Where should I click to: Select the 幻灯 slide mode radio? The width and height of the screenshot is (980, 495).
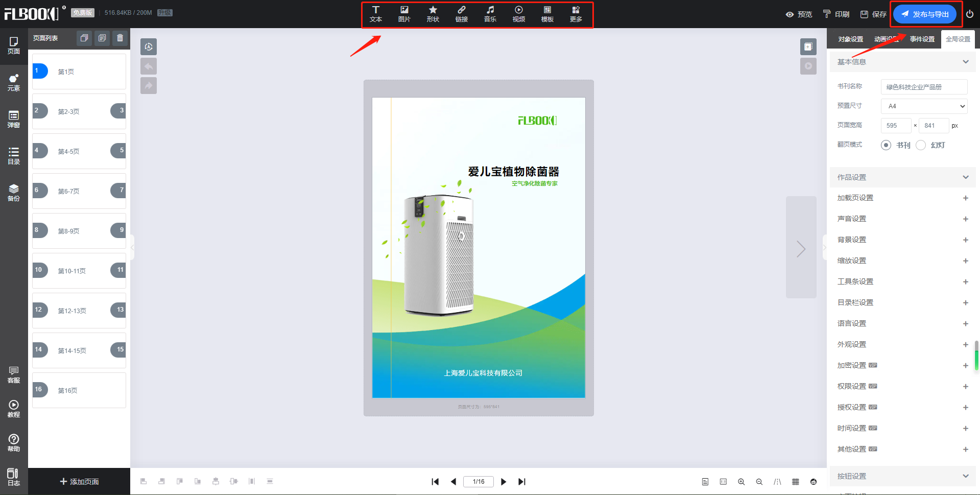coord(921,145)
